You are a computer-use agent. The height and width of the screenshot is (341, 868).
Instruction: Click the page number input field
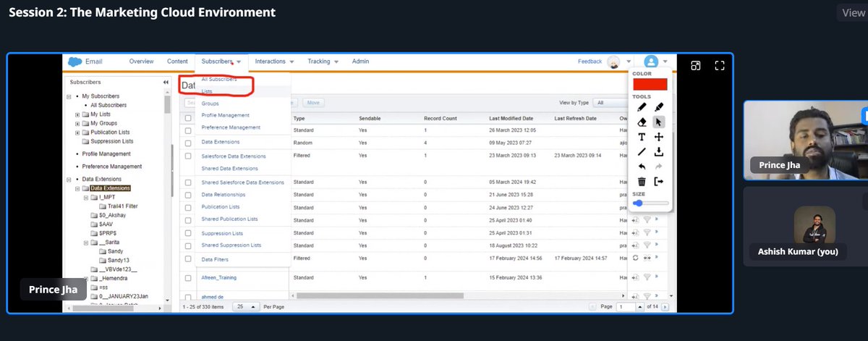pyautogui.click(x=625, y=307)
